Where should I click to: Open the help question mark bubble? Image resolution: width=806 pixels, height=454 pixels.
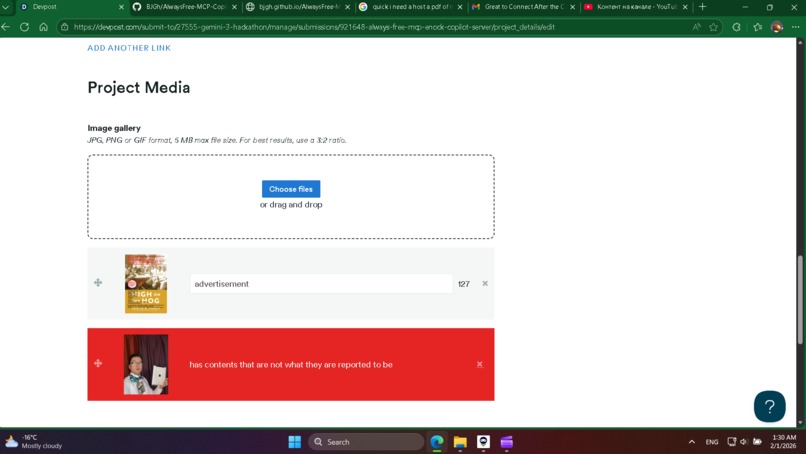click(x=770, y=406)
